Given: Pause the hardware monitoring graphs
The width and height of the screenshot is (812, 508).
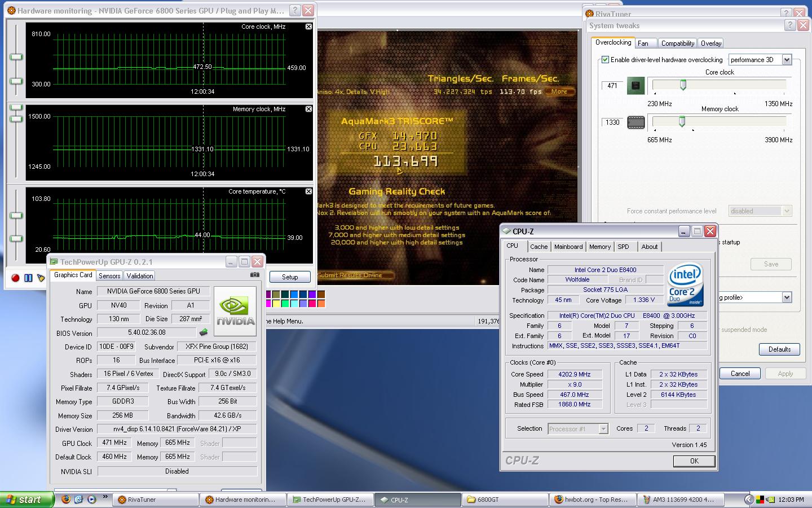Looking at the screenshot, I should pos(28,278).
